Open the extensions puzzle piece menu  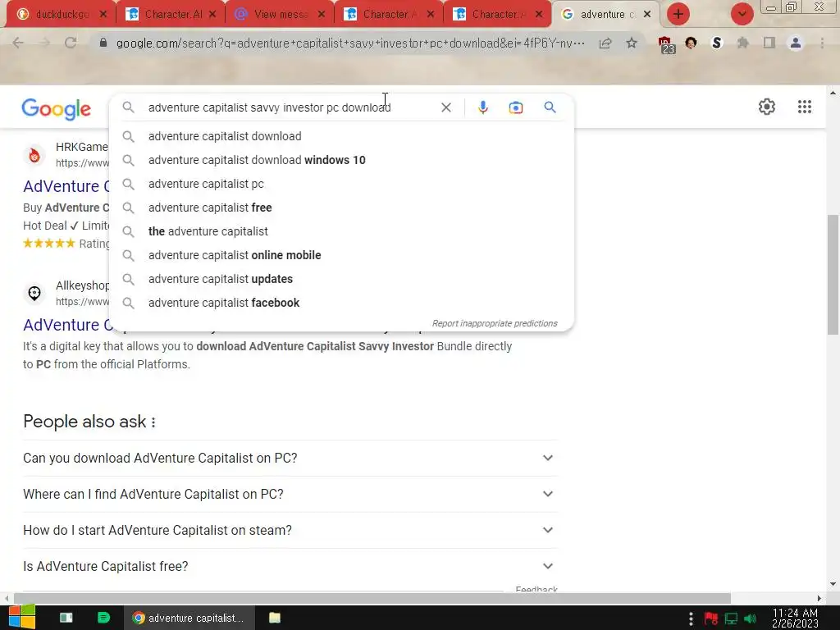(x=742, y=43)
